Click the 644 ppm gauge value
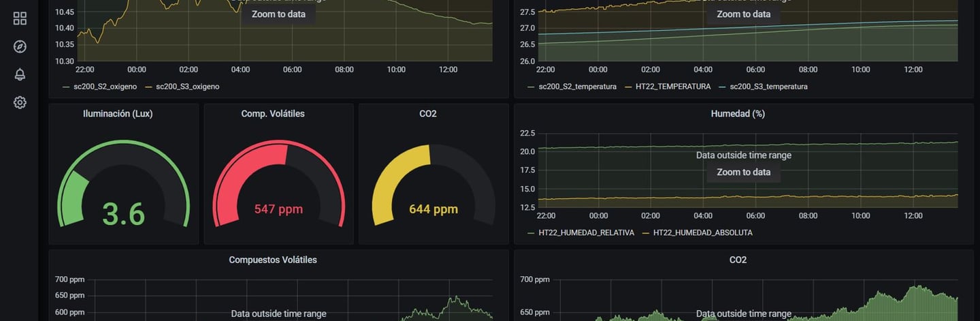 click(x=434, y=209)
